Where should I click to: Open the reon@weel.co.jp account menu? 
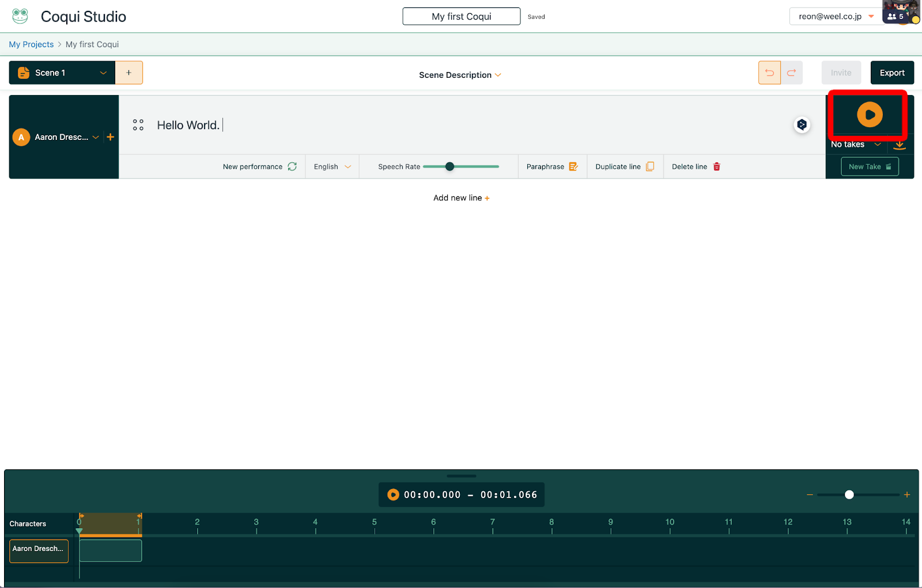(x=836, y=16)
